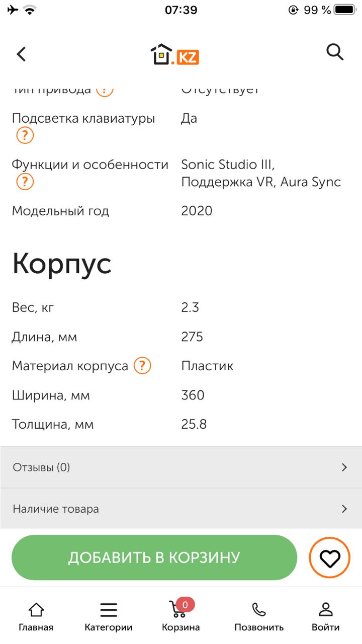Open Корзина cart tab
The height and width of the screenshot is (644, 362).
tap(181, 617)
